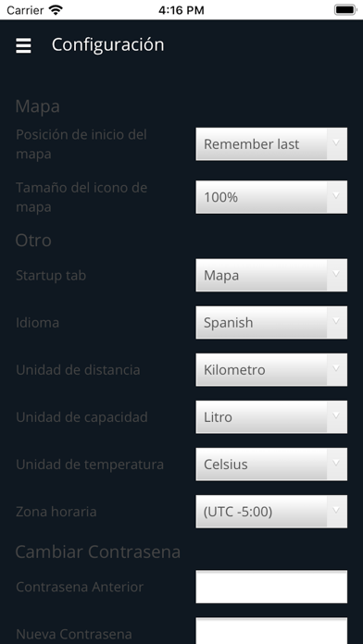This screenshot has width=363, height=644.
Task: Open the Tamaño del icono dropdown
Action: click(271, 197)
